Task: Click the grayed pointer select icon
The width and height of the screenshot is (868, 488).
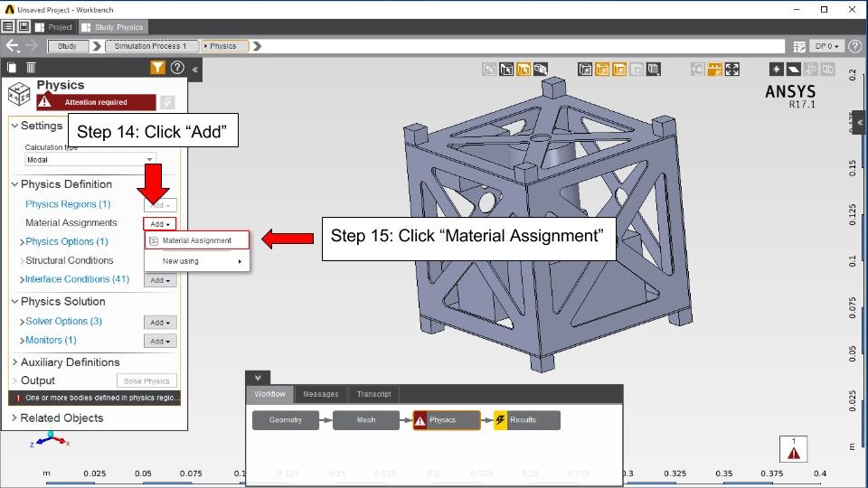Action: (489, 70)
